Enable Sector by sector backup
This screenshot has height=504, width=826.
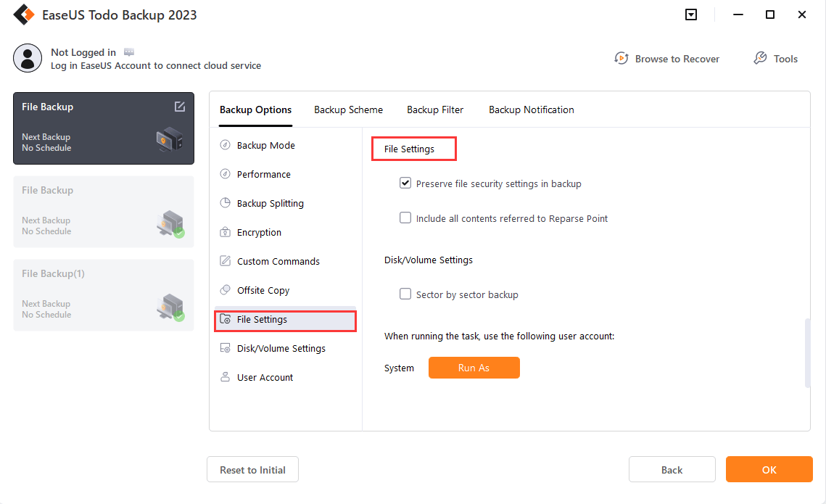point(405,294)
